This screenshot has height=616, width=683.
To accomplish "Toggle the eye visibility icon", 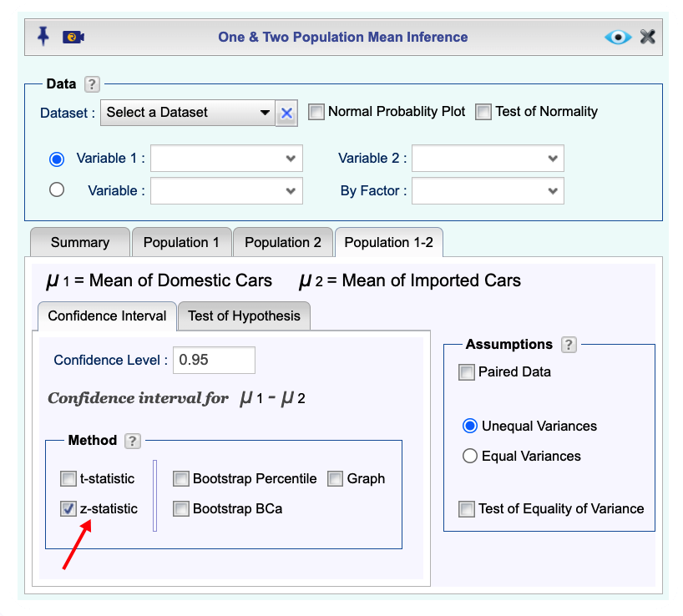I will tap(618, 37).
